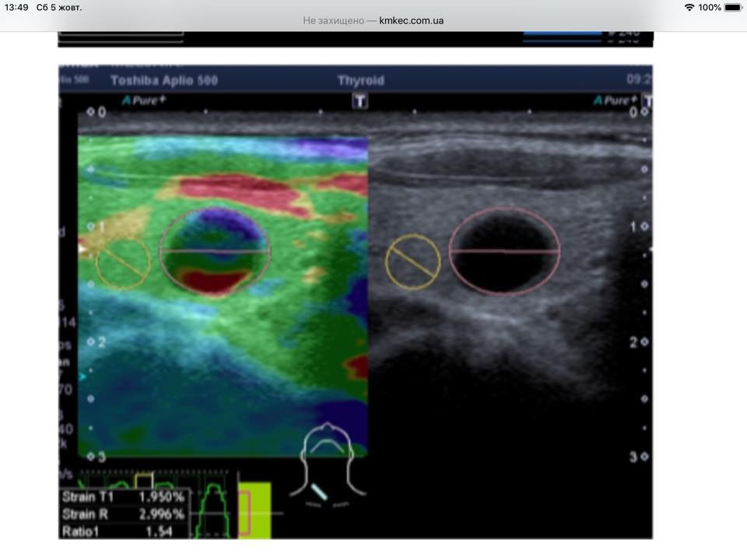
Task: Select yellow reference ROI circle on elastogram
Action: (x=124, y=263)
